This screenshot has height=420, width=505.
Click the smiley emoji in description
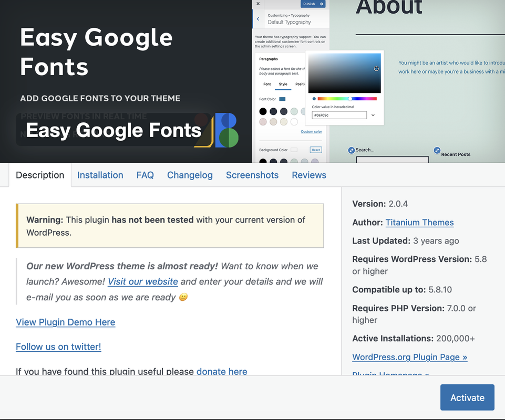pos(183,297)
